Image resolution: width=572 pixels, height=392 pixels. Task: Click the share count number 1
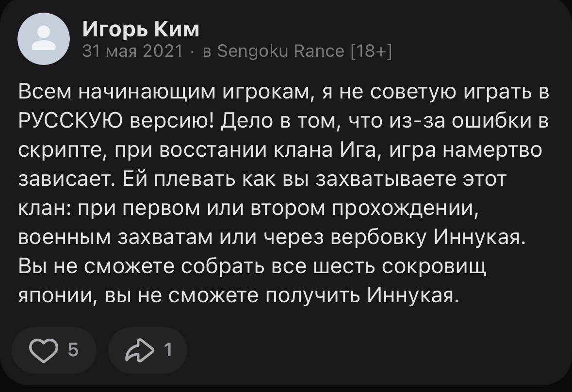click(x=167, y=350)
